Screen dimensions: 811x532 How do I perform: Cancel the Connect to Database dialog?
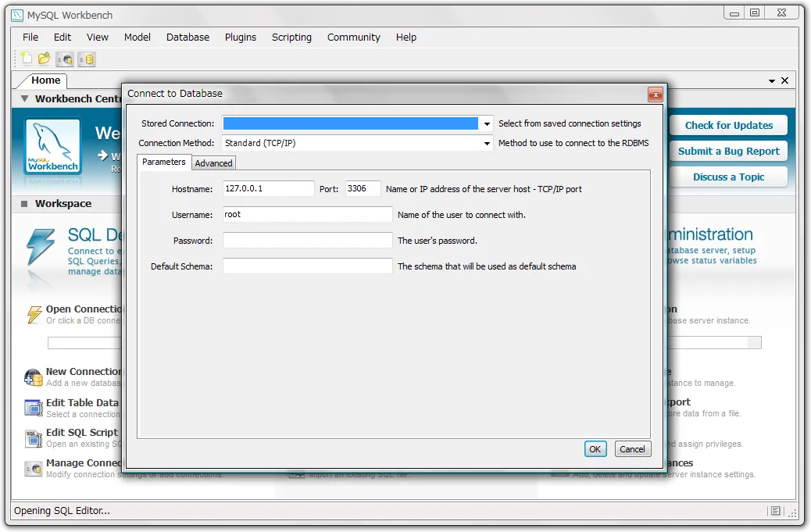point(632,449)
